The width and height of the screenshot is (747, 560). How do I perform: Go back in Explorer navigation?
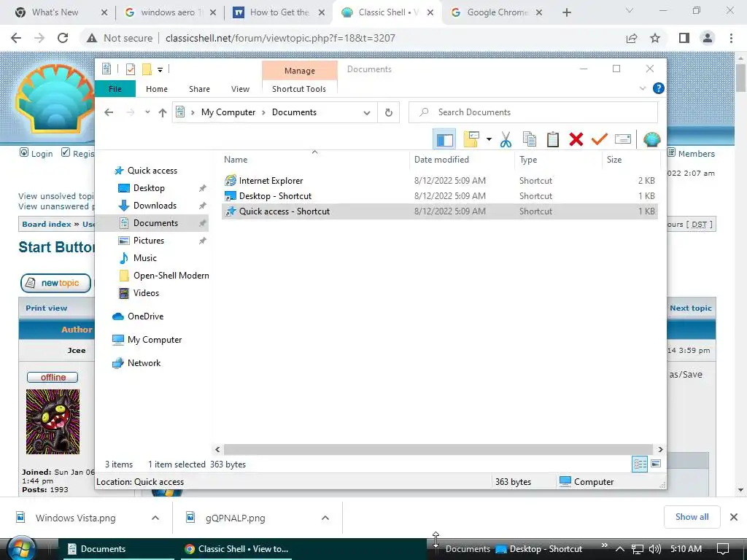tap(109, 112)
